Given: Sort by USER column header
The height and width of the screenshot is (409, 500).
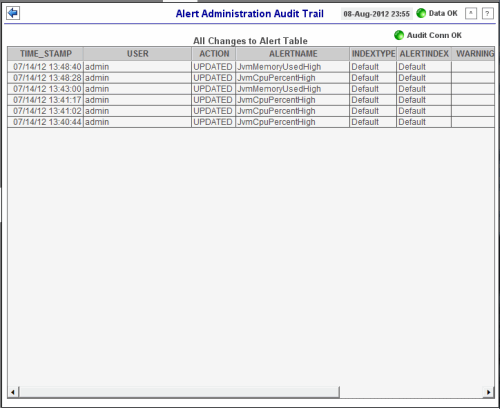Looking at the screenshot, I should click(x=137, y=54).
